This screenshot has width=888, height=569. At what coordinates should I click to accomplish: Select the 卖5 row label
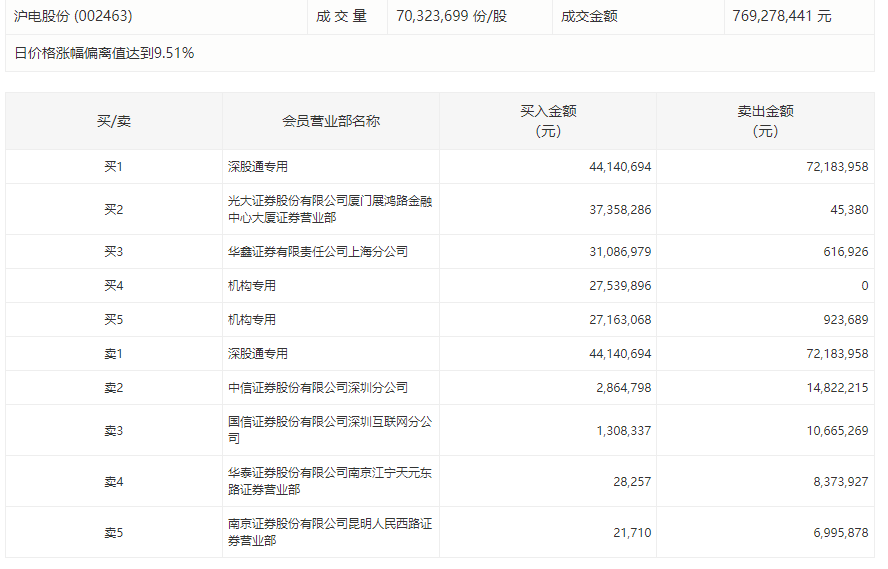click(113, 532)
